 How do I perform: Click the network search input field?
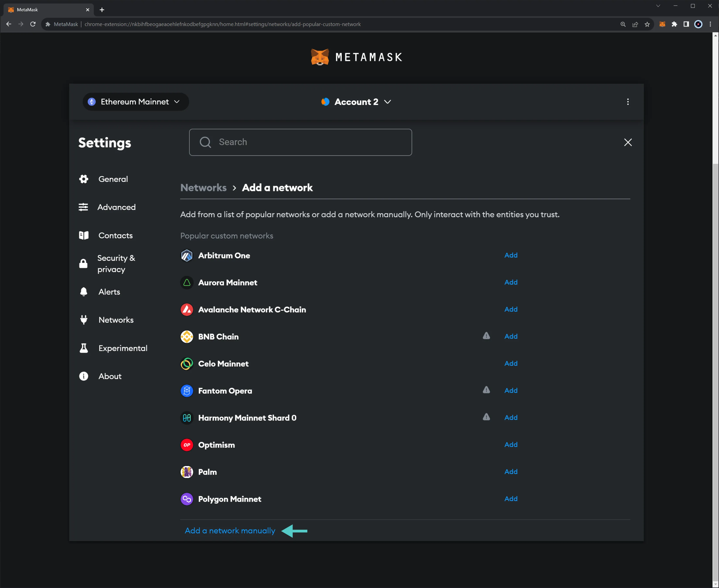coord(300,142)
